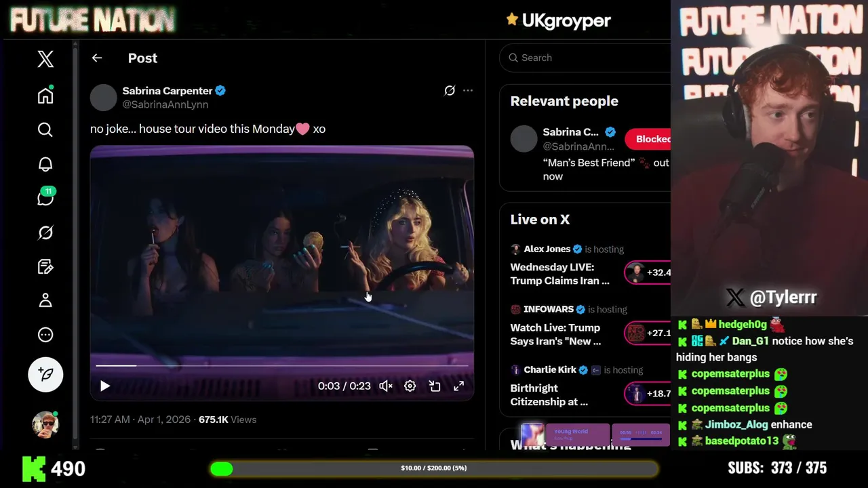
Task: Play the video
Action: 105,386
